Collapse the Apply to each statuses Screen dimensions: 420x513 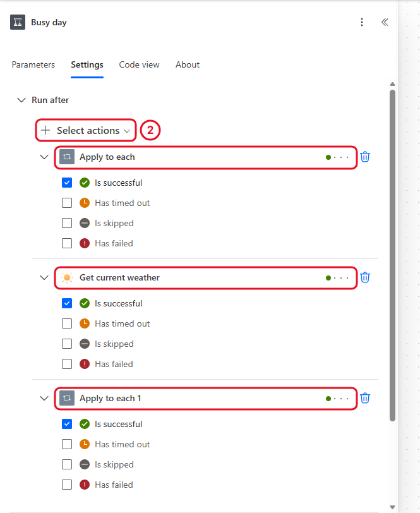[44, 157]
